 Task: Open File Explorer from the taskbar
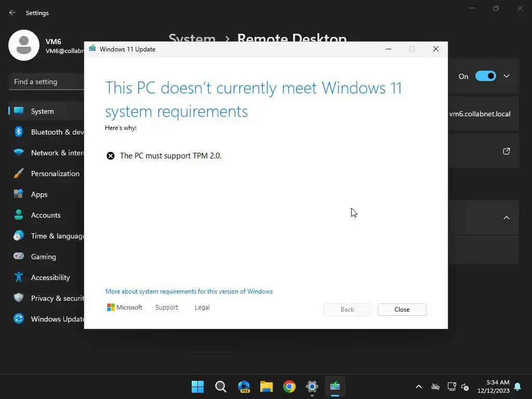click(267, 387)
